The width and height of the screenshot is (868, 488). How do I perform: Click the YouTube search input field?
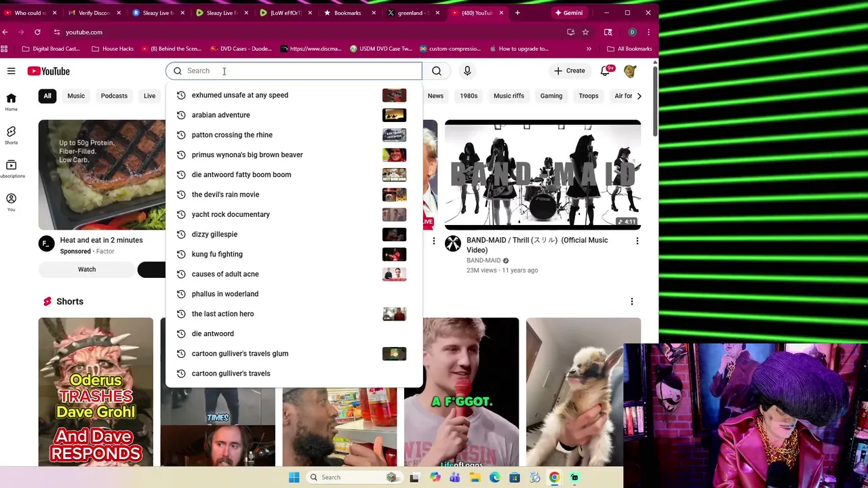click(294, 70)
